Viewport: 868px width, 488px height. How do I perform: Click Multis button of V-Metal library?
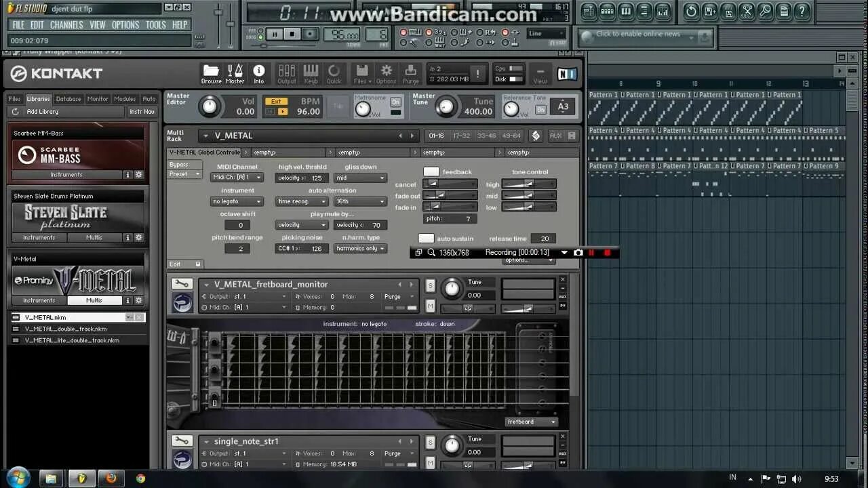[94, 300]
